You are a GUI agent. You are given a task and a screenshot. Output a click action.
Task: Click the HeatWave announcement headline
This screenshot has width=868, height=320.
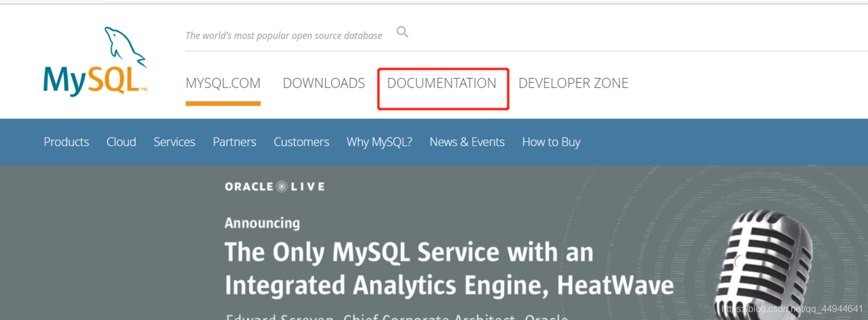[449, 269]
